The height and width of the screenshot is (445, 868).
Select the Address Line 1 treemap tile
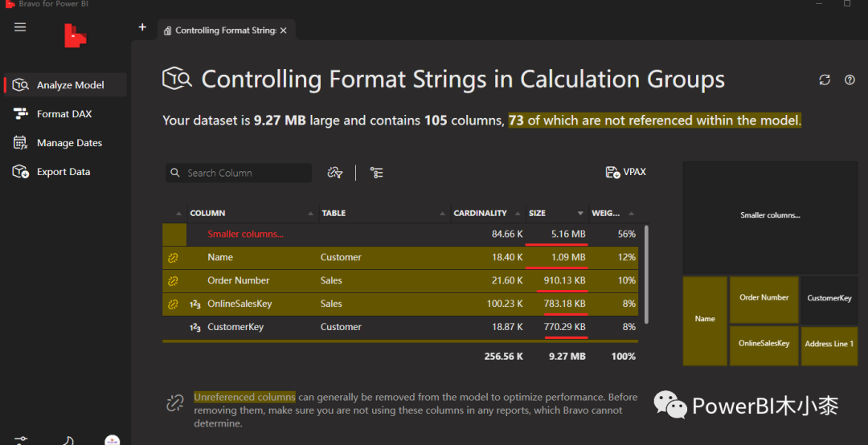pos(829,346)
